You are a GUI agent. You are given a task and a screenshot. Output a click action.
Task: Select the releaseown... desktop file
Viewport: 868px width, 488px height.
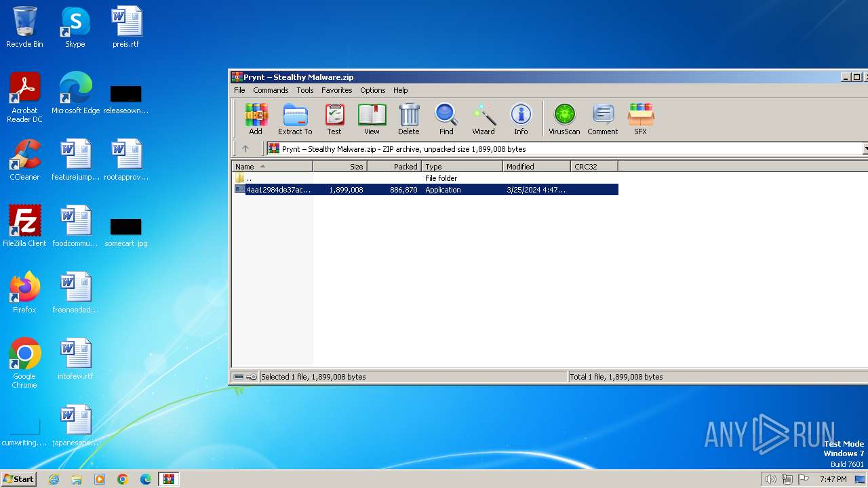(x=126, y=99)
